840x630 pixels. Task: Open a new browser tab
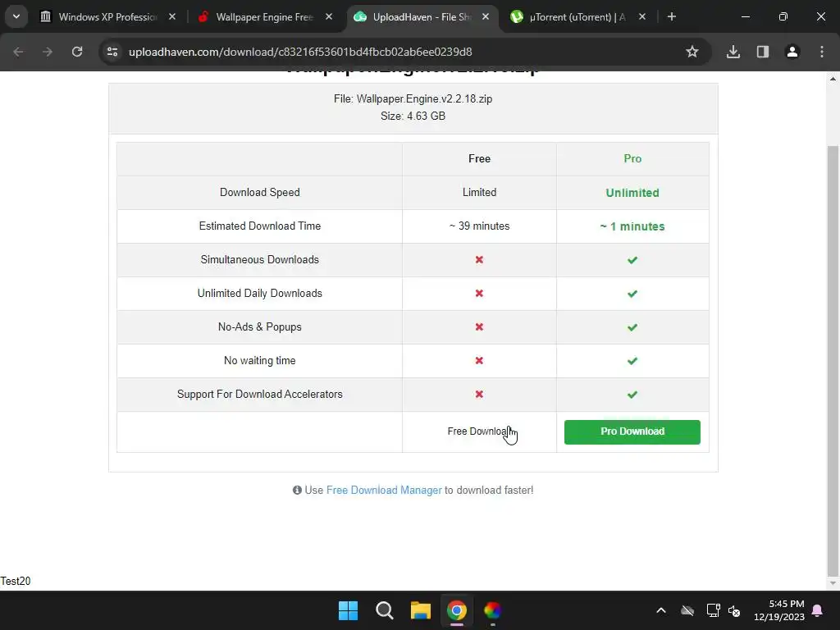pyautogui.click(x=671, y=17)
